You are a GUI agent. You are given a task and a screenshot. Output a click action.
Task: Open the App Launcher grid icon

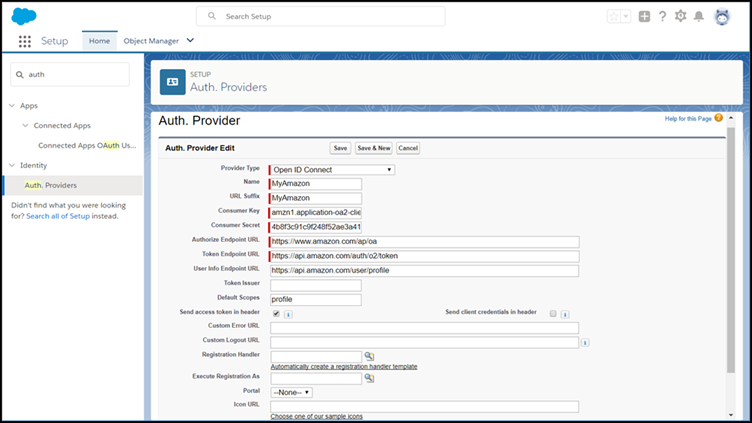(x=25, y=41)
